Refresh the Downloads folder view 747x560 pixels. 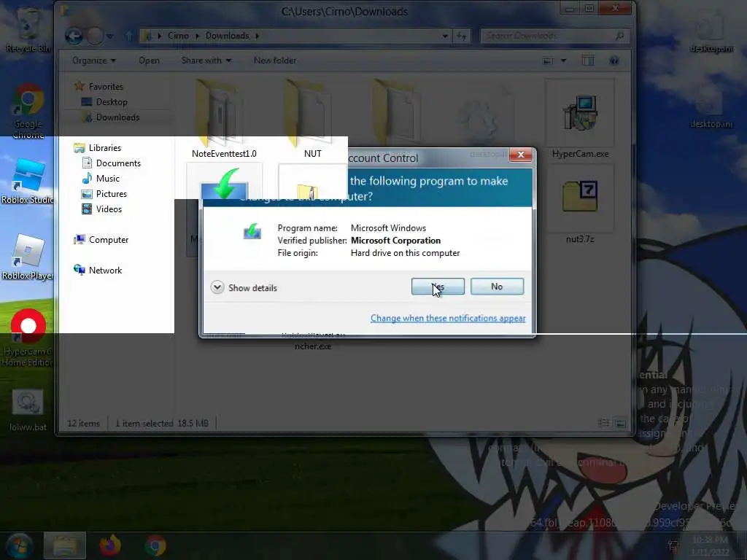(462, 36)
